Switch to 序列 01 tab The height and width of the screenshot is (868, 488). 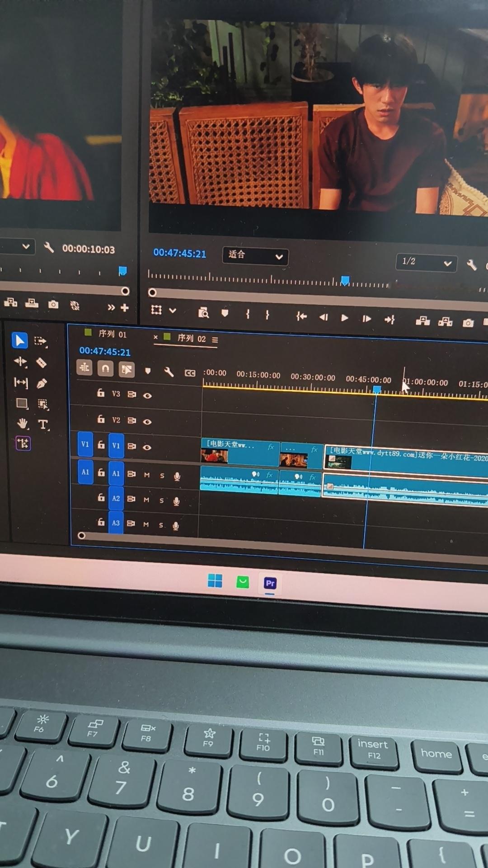pyautogui.click(x=113, y=334)
